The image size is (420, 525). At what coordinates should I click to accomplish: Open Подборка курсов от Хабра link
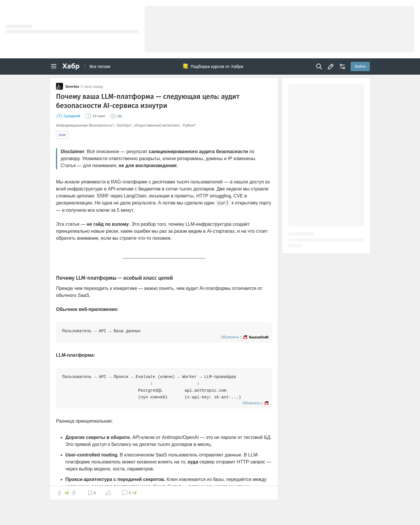coord(217,66)
